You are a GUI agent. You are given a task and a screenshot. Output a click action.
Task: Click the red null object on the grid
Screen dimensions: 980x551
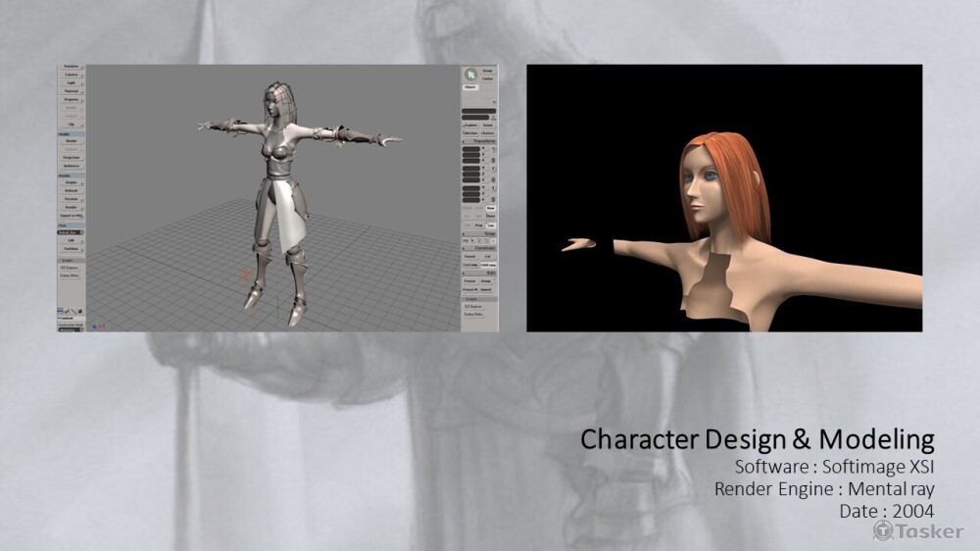(x=244, y=276)
